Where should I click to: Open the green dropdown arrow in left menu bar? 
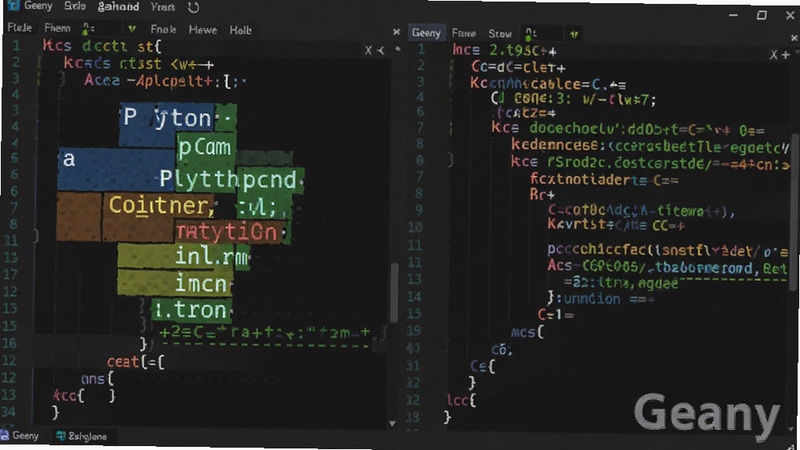[132, 29]
